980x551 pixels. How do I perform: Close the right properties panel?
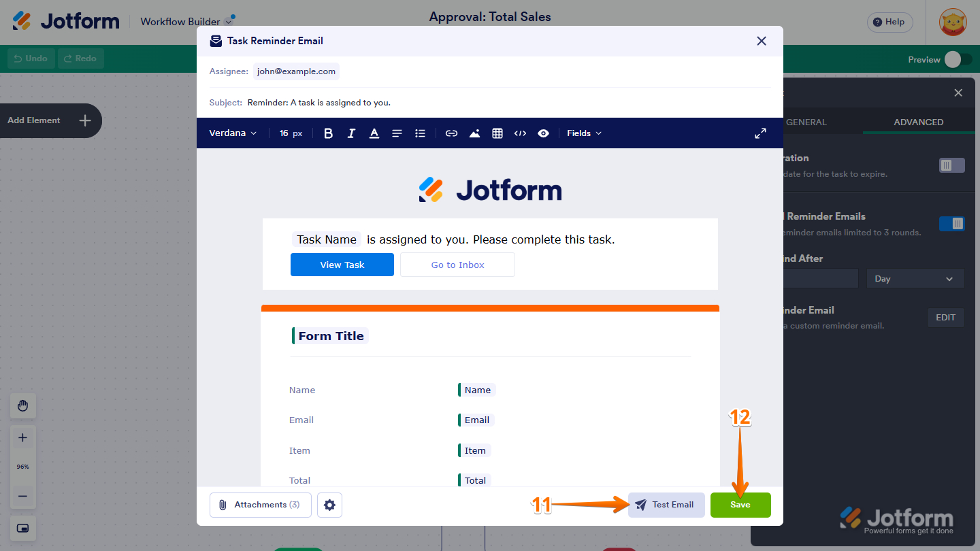958,93
